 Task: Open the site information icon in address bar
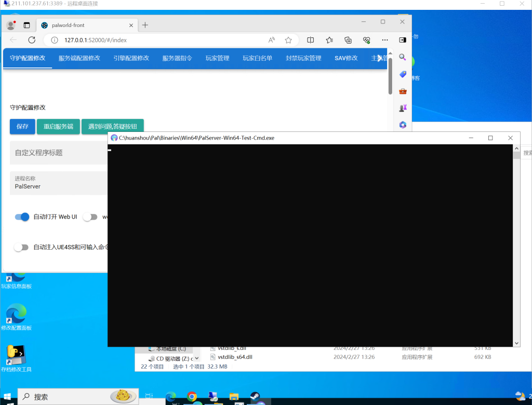pyautogui.click(x=54, y=40)
